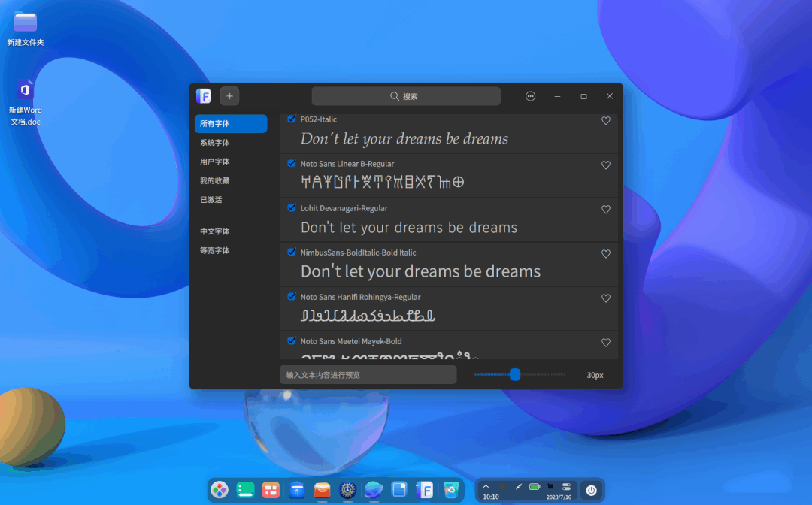Open the green multitasking view dock icon
Image resolution: width=812 pixels, height=505 pixels.
click(x=245, y=489)
